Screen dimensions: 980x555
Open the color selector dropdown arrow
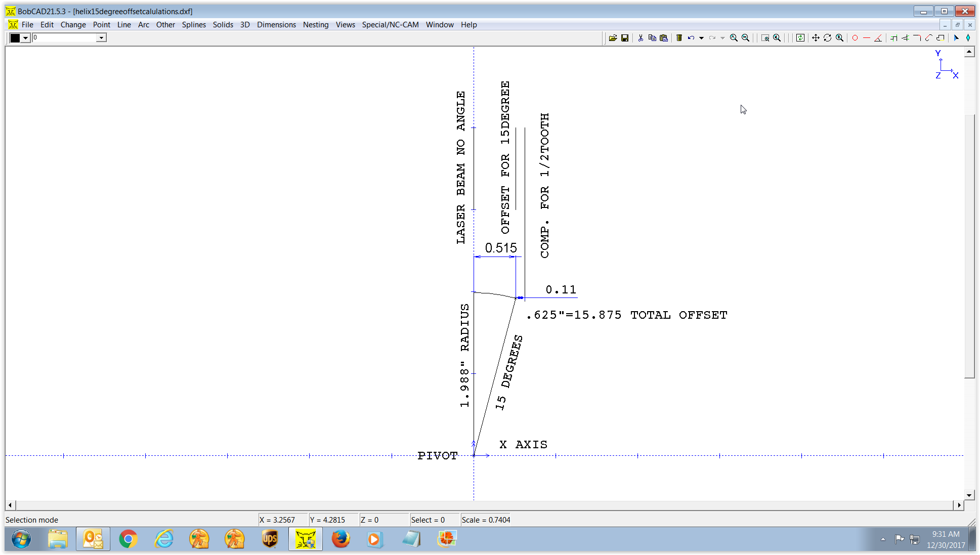point(25,38)
